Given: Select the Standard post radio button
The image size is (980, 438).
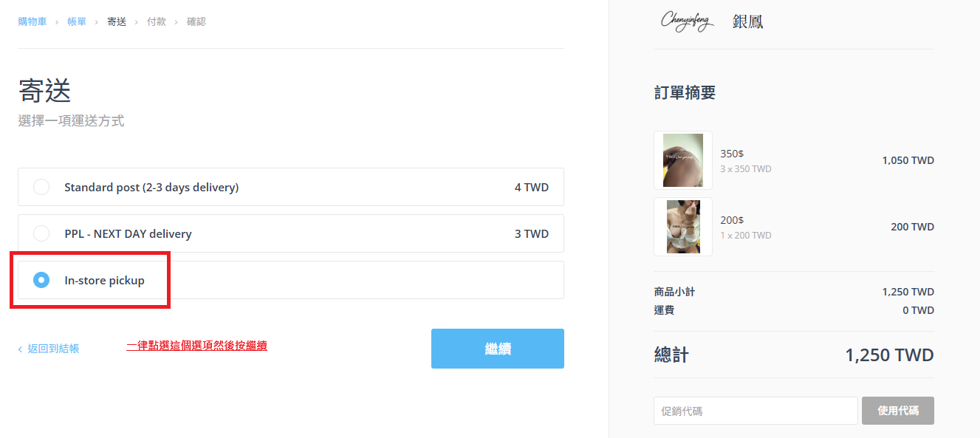Looking at the screenshot, I should (41, 187).
